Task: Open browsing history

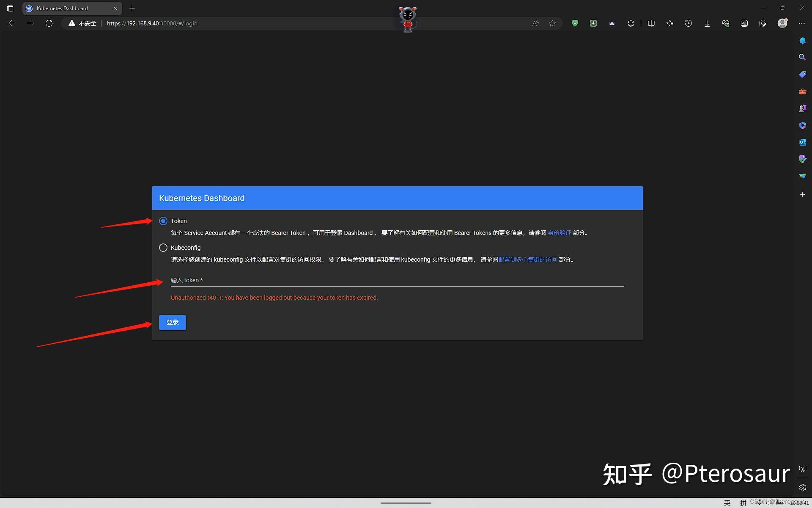Action: click(x=689, y=23)
